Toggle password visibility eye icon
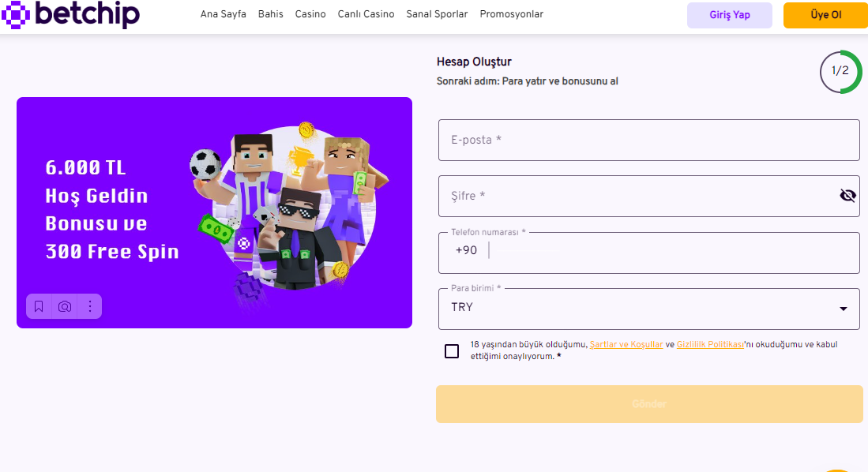 (847, 195)
